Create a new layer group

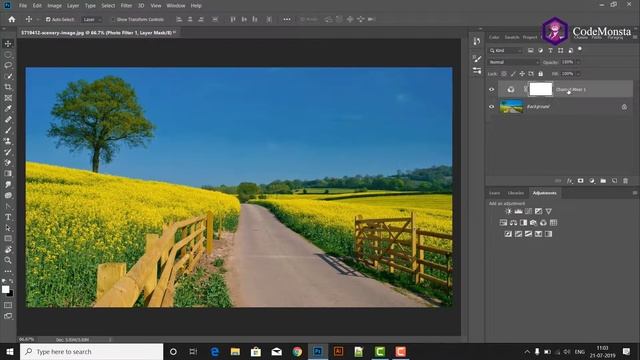point(603,180)
